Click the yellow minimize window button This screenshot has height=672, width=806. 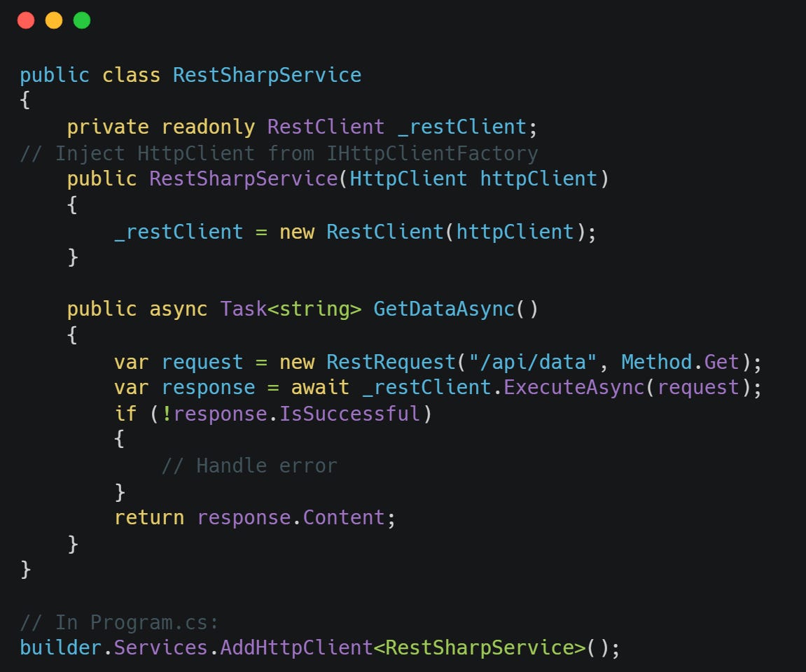pyautogui.click(x=53, y=20)
